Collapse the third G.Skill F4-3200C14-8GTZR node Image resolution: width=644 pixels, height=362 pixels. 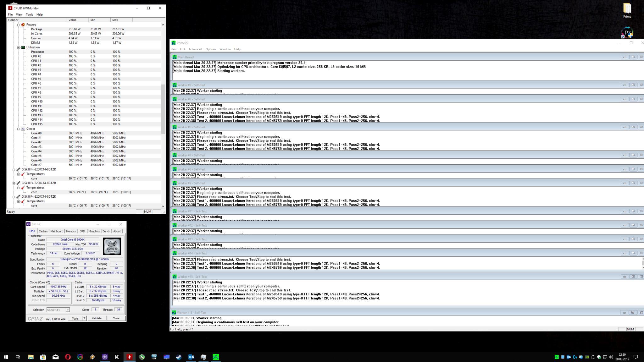(14, 197)
